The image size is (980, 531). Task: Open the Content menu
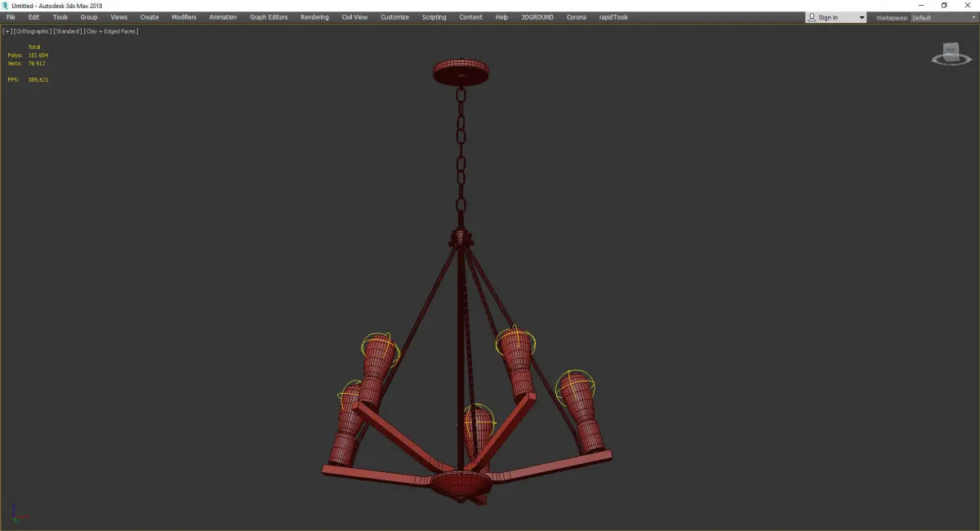click(x=470, y=17)
